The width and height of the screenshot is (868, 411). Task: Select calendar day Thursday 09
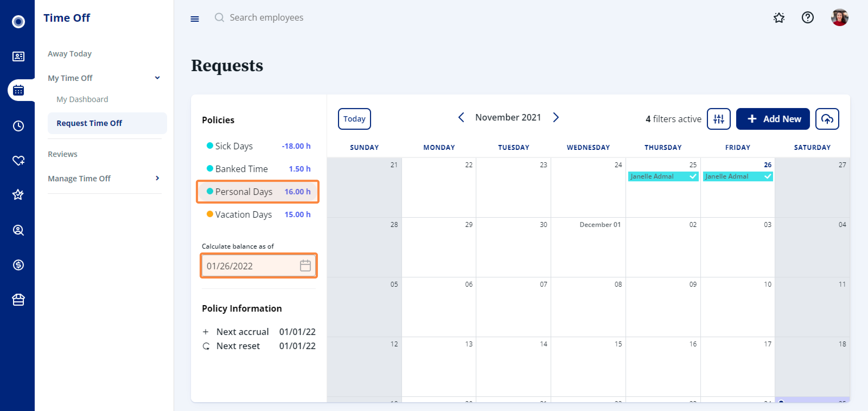663,307
